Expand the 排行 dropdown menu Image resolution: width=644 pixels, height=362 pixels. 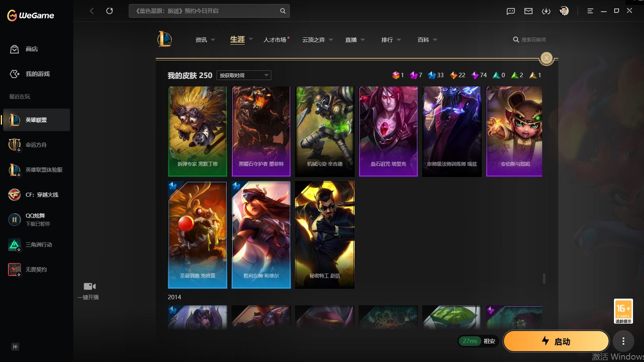(399, 40)
